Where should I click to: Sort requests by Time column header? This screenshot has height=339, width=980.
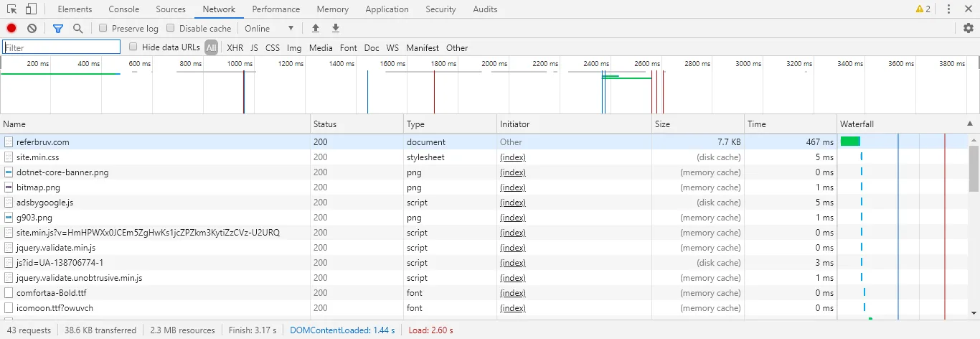[x=791, y=124]
